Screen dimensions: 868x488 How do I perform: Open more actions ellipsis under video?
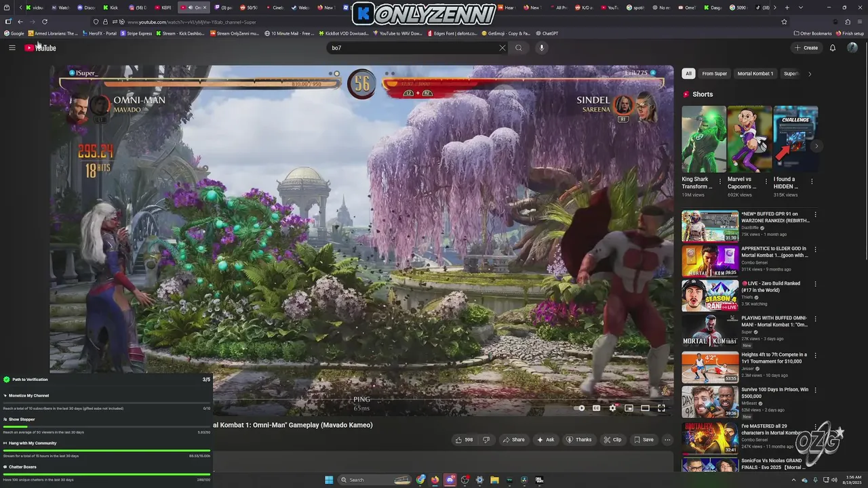tap(667, 440)
